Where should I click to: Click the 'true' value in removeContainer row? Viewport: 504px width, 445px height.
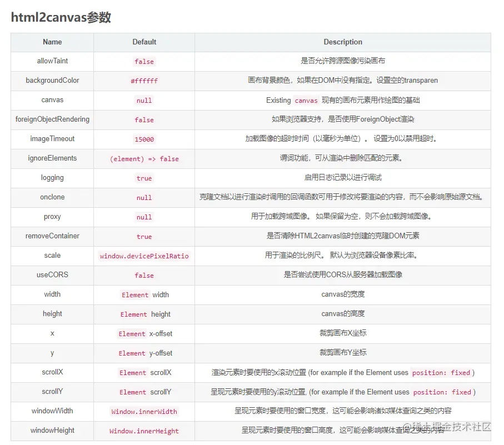[x=144, y=237]
